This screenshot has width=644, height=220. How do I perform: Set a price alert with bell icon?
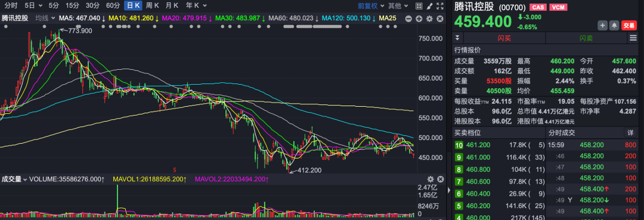coord(614,25)
